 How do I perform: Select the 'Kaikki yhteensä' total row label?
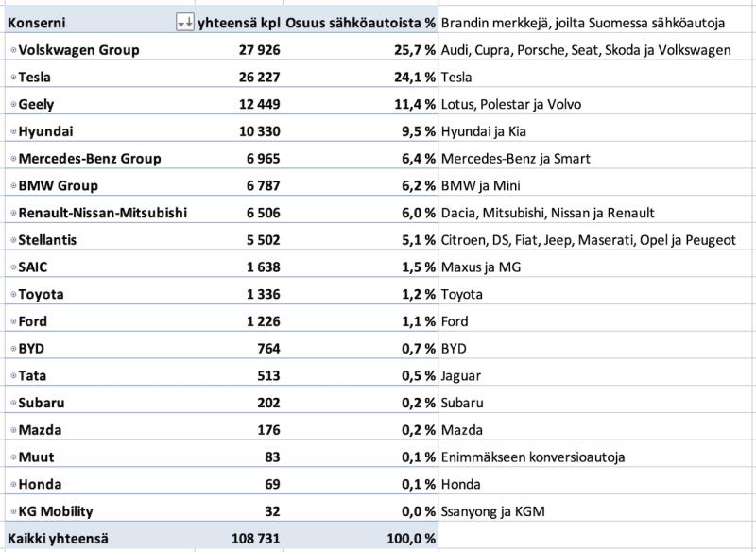tap(59, 538)
